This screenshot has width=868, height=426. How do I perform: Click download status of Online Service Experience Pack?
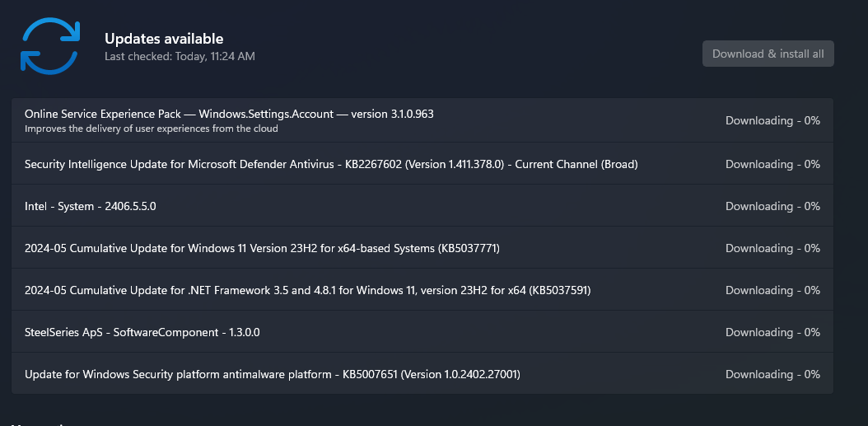(772, 120)
